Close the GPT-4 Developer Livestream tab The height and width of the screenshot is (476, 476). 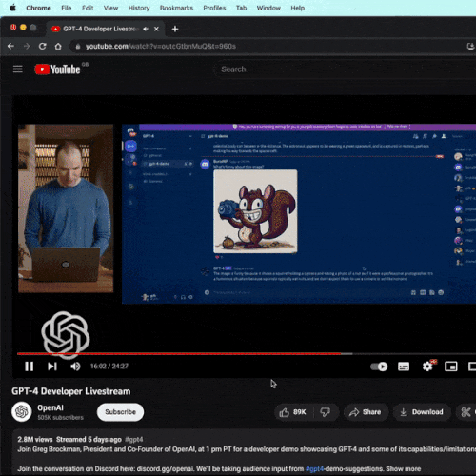click(156, 29)
